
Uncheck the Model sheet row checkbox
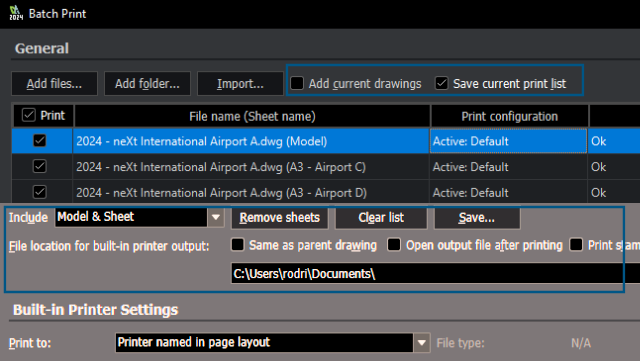pyautogui.click(x=40, y=141)
